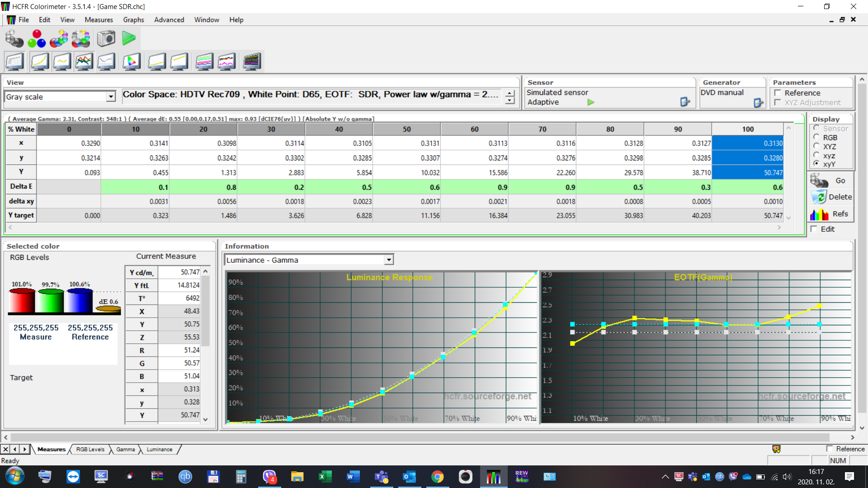
Task: Enable the Reference checkbox in Parameters
Action: [x=778, y=93]
